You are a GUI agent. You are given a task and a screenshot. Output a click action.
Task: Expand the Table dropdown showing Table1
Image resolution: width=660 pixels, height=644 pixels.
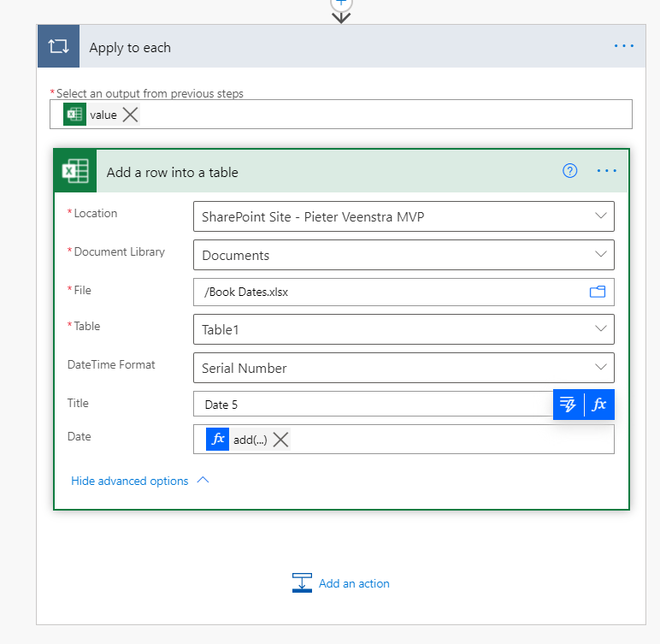[601, 329]
